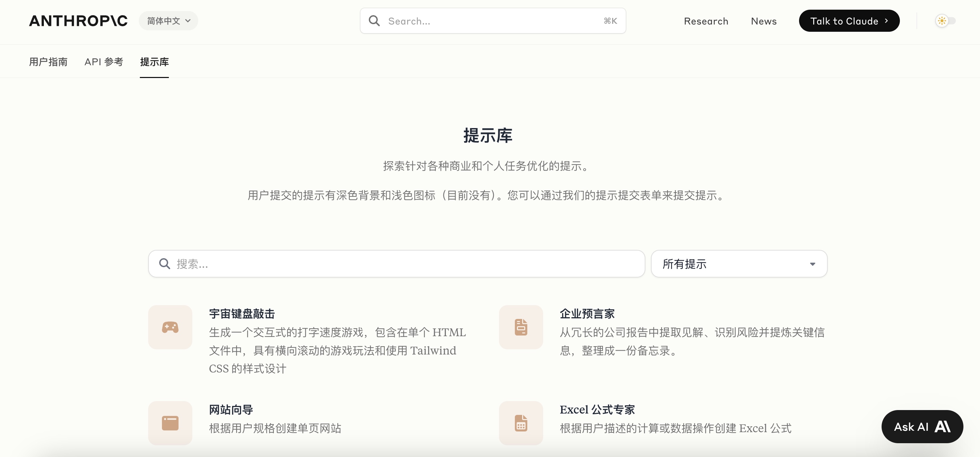Switch to the API 参考 tab
980x457 pixels.
104,62
